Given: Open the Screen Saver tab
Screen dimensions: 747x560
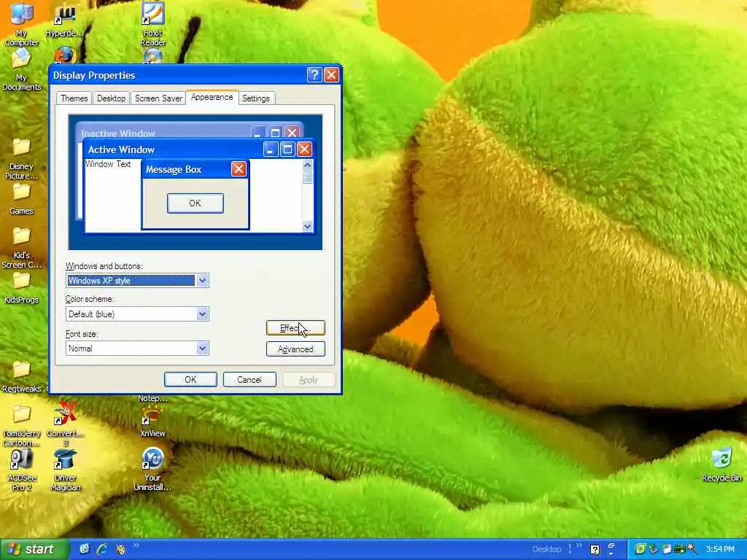Looking at the screenshot, I should [x=158, y=98].
